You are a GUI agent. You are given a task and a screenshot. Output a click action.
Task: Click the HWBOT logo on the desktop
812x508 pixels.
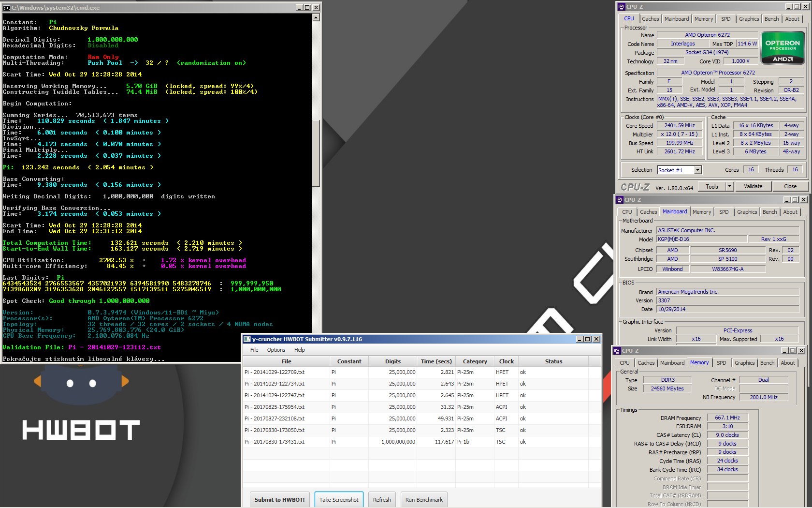click(81, 430)
